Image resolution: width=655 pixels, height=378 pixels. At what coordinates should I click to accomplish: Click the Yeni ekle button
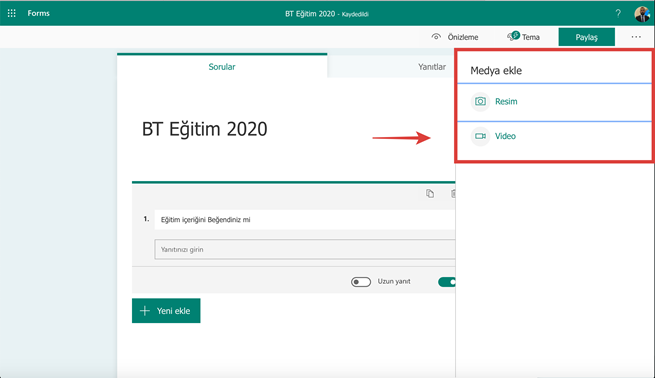coord(166,311)
